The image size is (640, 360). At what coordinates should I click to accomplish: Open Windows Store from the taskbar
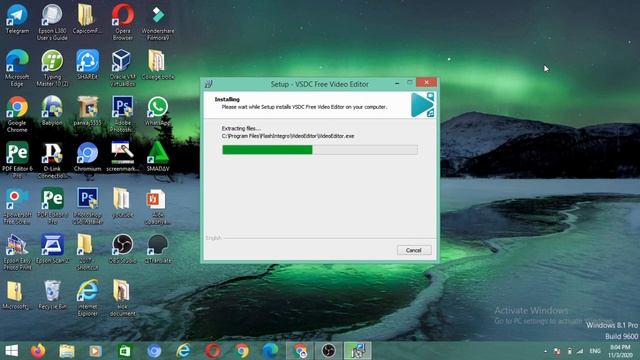coord(124,351)
